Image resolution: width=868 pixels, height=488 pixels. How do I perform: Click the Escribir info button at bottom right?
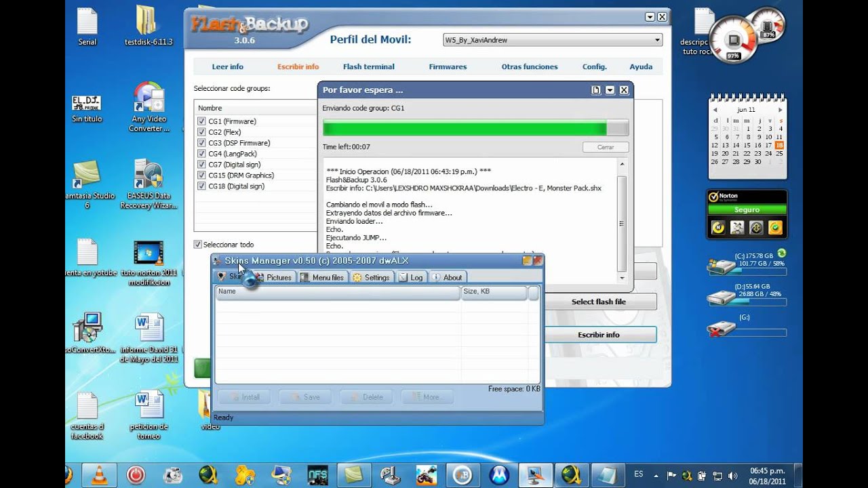pos(599,335)
